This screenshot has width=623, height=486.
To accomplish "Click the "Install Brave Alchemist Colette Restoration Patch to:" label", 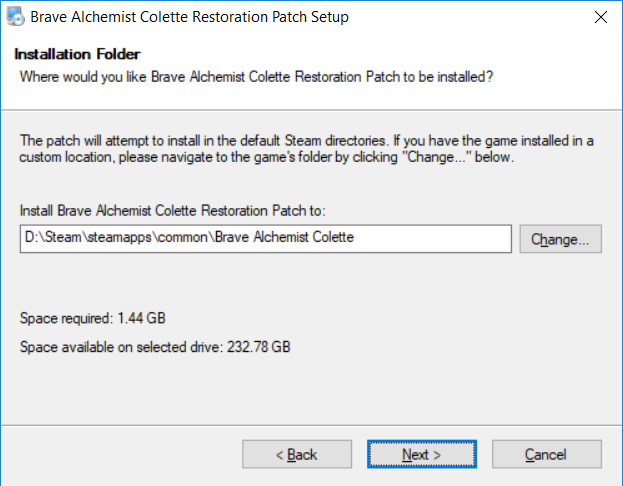I will click(x=173, y=210).
